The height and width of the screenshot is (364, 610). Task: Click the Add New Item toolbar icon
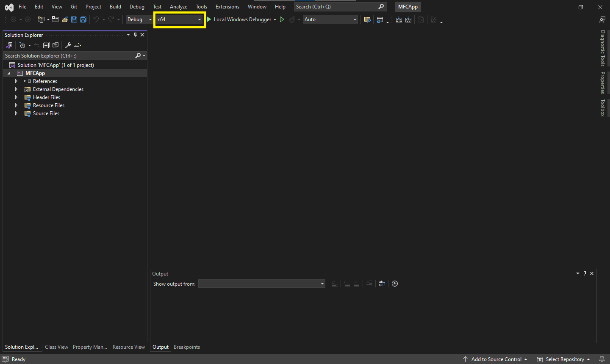[x=55, y=19]
